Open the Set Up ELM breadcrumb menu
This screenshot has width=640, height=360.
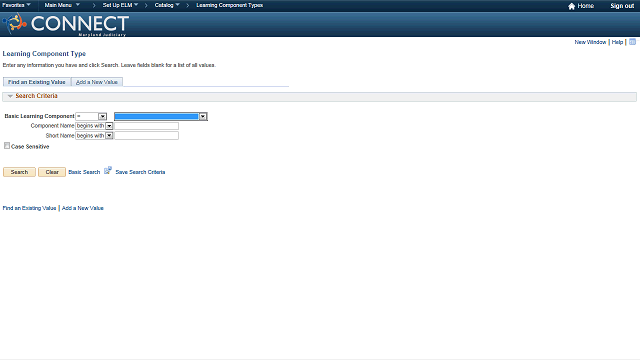[120, 5]
